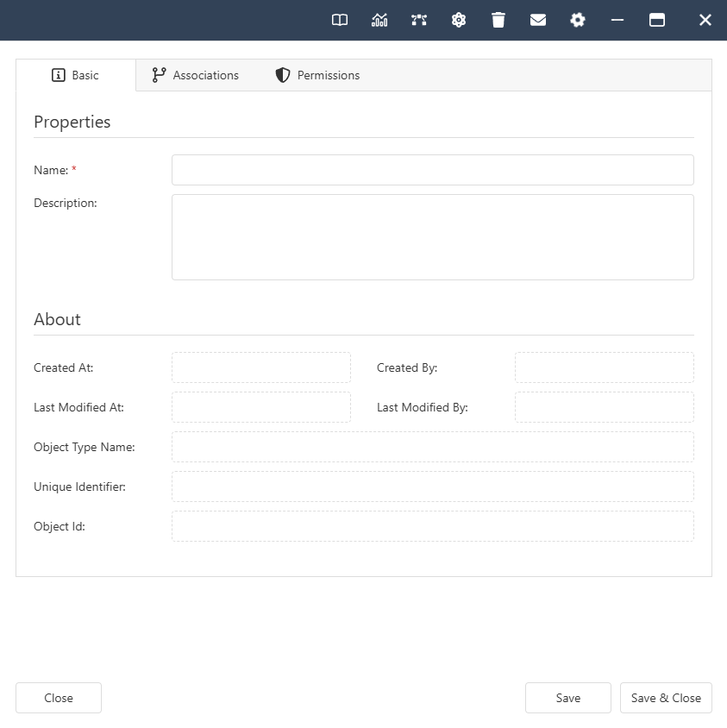Open the Associations tab
The image size is (727, 728).
196,75
